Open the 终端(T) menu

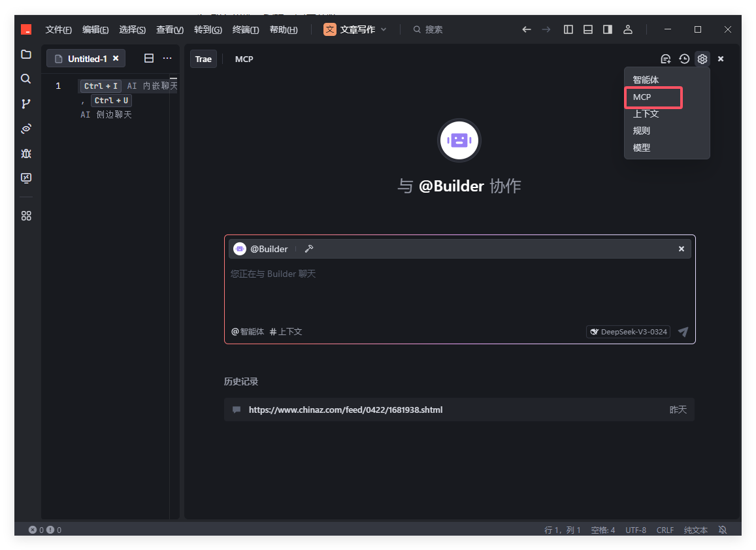point(246,29)
